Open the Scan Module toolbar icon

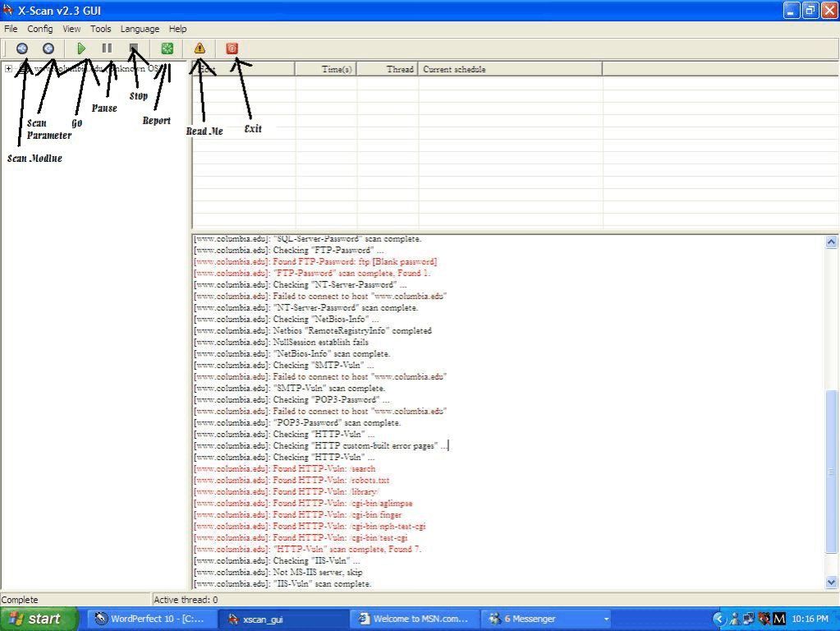pos(22,48)
